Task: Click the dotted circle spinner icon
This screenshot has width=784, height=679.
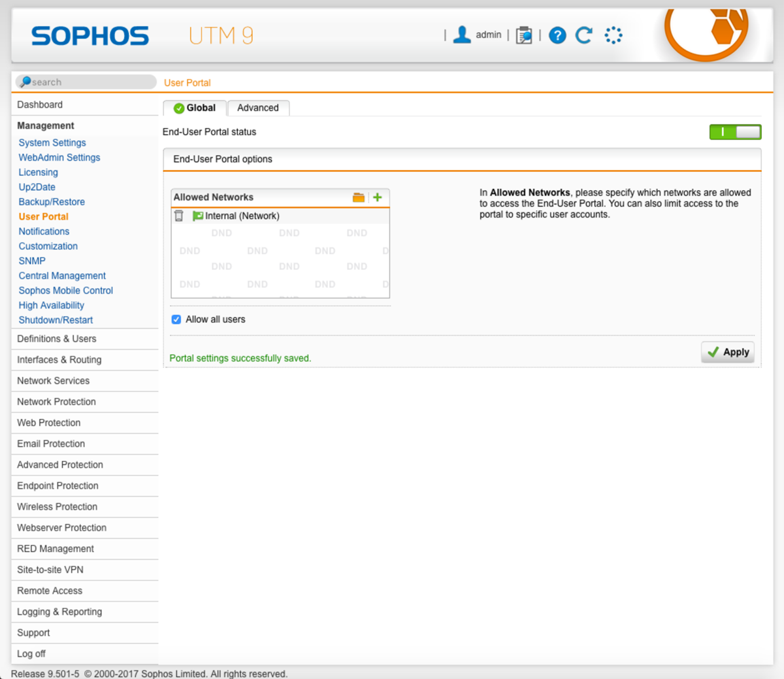Action: click(x=613, y=35)
